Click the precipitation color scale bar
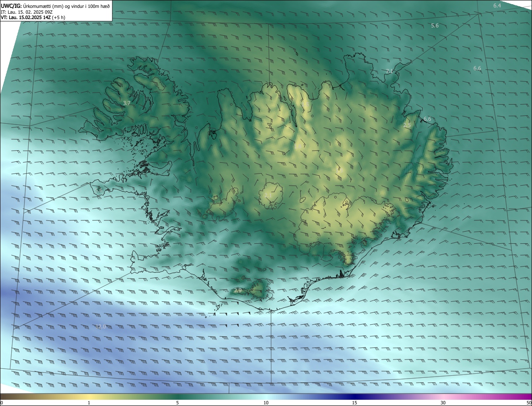This screenshot has width=532, height=406. coord(266,396)
